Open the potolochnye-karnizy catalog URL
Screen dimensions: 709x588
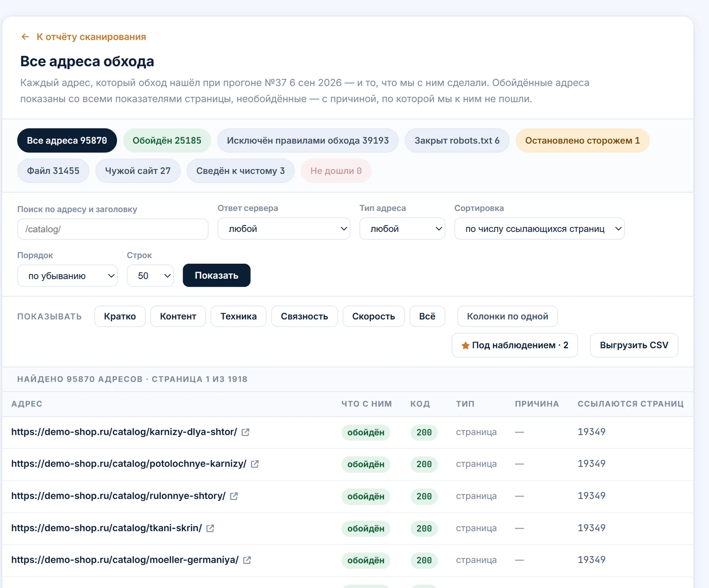click(x=129, y=464)
